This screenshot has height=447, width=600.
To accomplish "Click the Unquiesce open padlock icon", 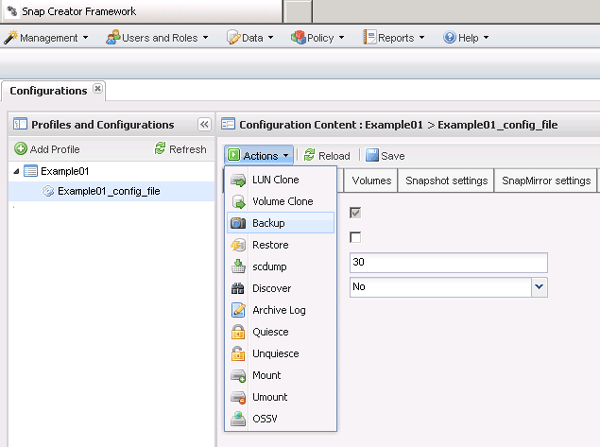I will coord(238,353).
